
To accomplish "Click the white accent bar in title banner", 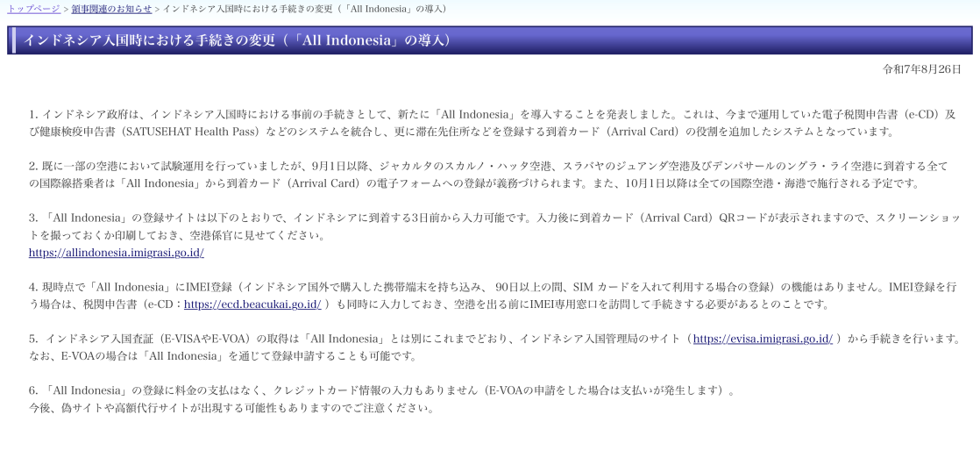I will coord(13,40).
